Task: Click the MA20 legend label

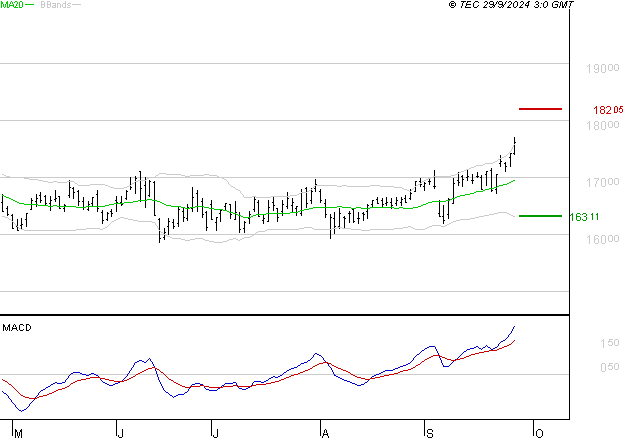Action: coord(12,5)
